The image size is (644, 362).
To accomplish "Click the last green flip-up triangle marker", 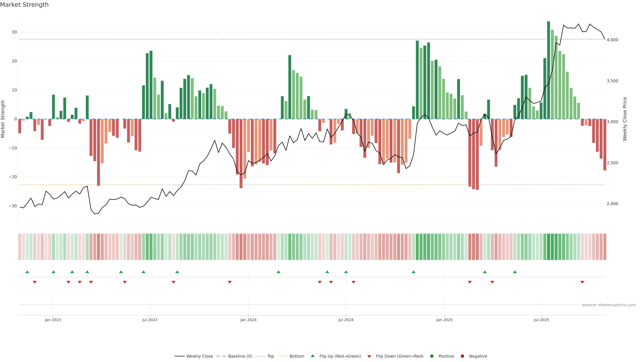I will pyautogui.click(x=515, y=272).
